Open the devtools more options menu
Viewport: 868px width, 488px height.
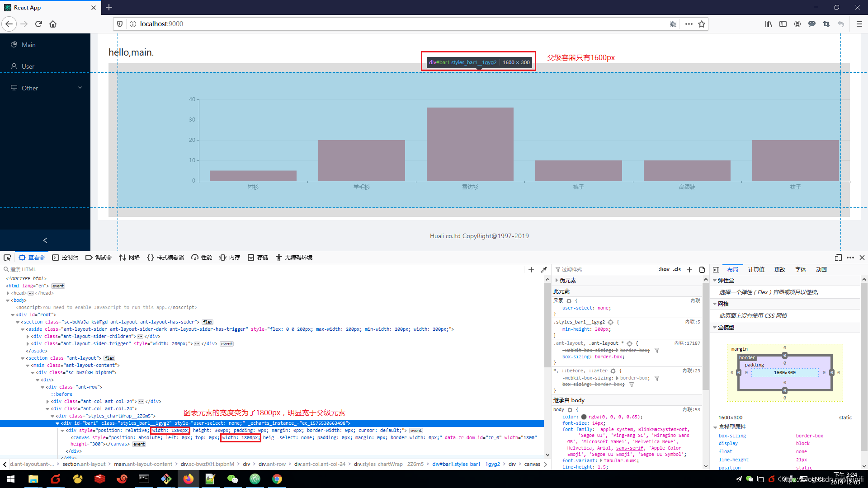pos(850,258)
